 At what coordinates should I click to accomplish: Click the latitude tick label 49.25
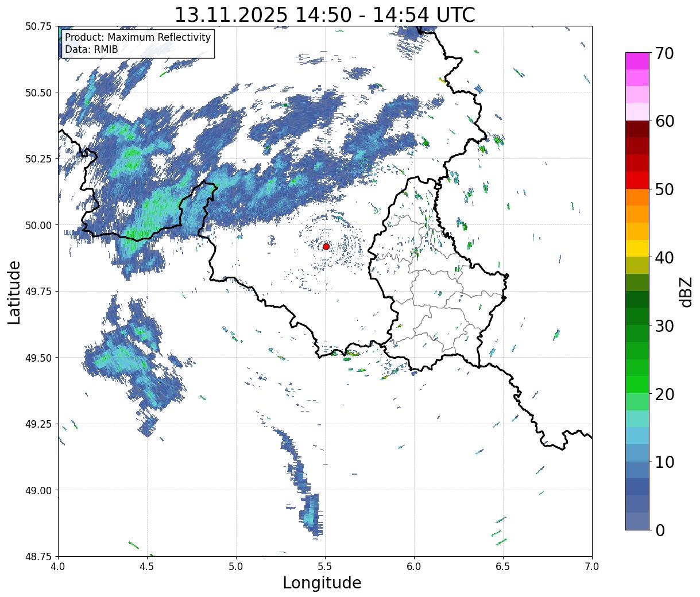coord(38,424)
